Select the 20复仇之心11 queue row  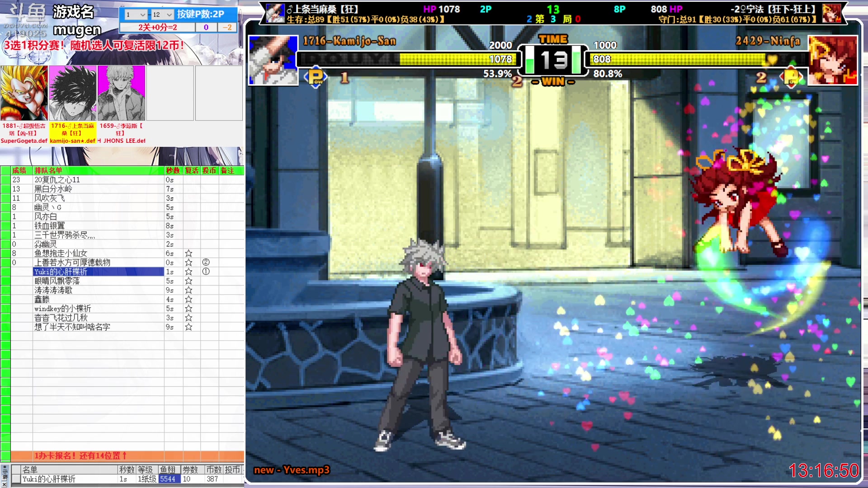[98, 180]
